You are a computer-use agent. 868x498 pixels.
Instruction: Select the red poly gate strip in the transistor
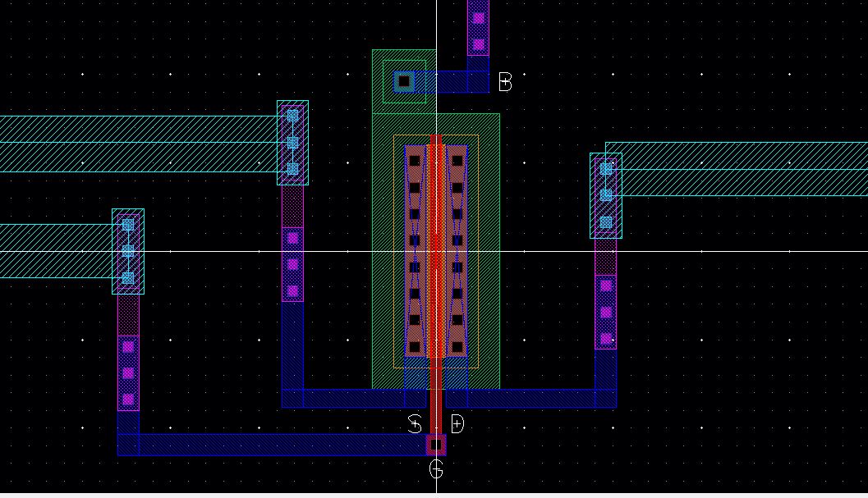436,284
